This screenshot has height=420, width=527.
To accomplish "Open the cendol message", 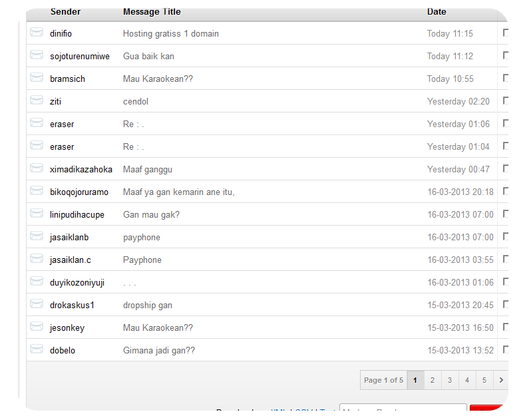I will click(x=136, y=102).
